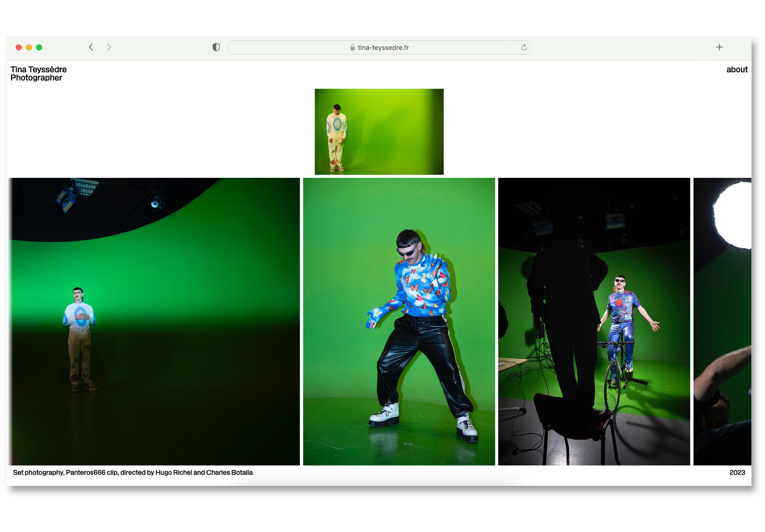Open the photo of man in butterfly shirt
765x532 pixels.
(x=399, y=322)
